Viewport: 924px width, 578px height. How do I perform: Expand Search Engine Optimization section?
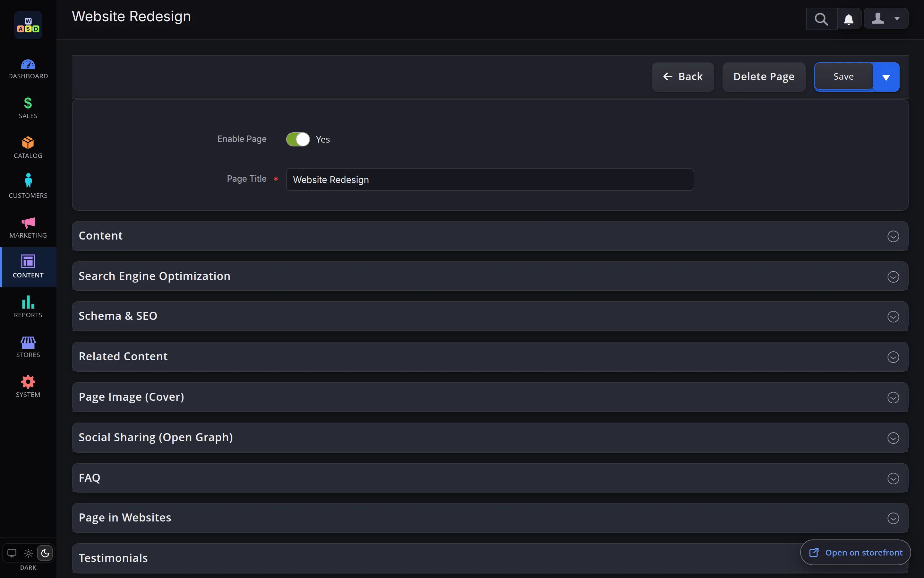coord(490,276)
